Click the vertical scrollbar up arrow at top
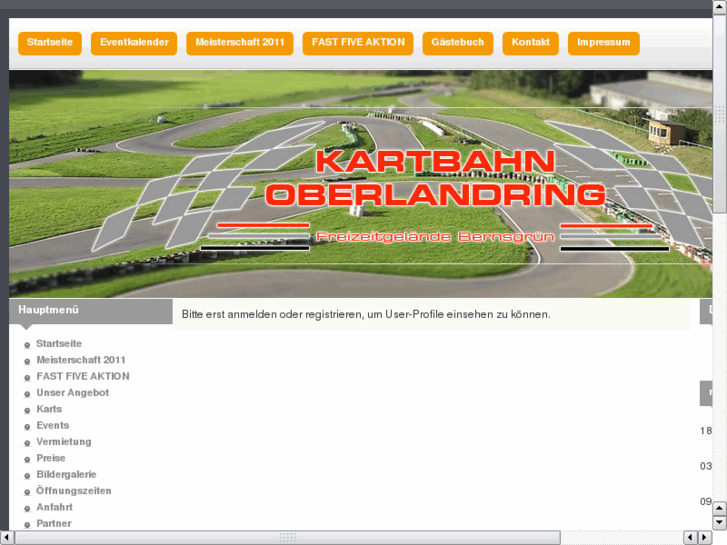This screenshot has width=727, height=545. 719,6
